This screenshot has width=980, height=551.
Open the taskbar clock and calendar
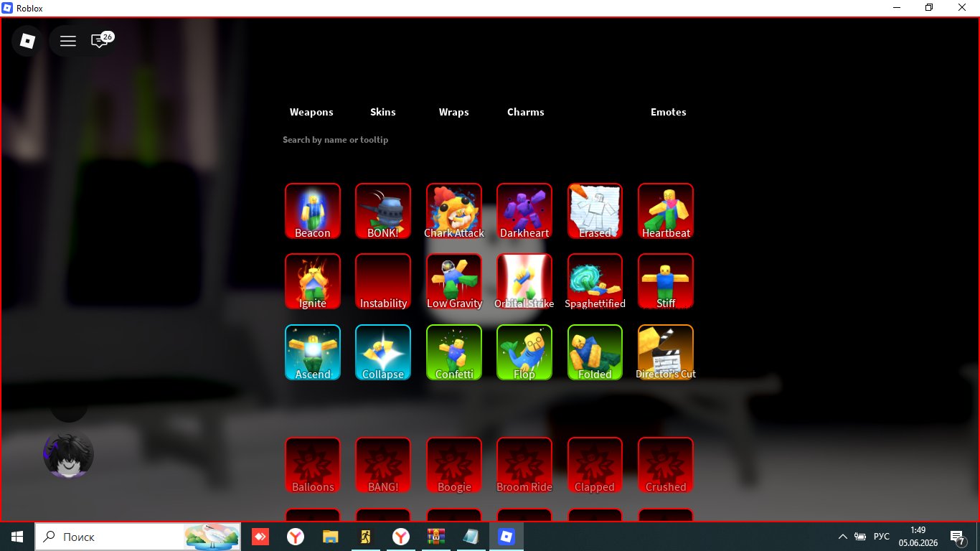click(918, 537)
